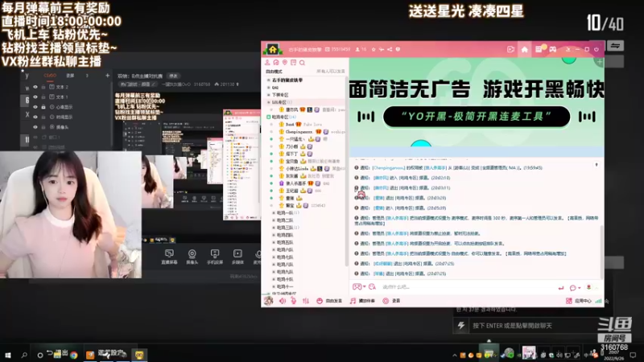Screen dimensions: 644x362
Task: Click the 播放伴奏 accompaniment button
Action: click(x=362, y=301)
